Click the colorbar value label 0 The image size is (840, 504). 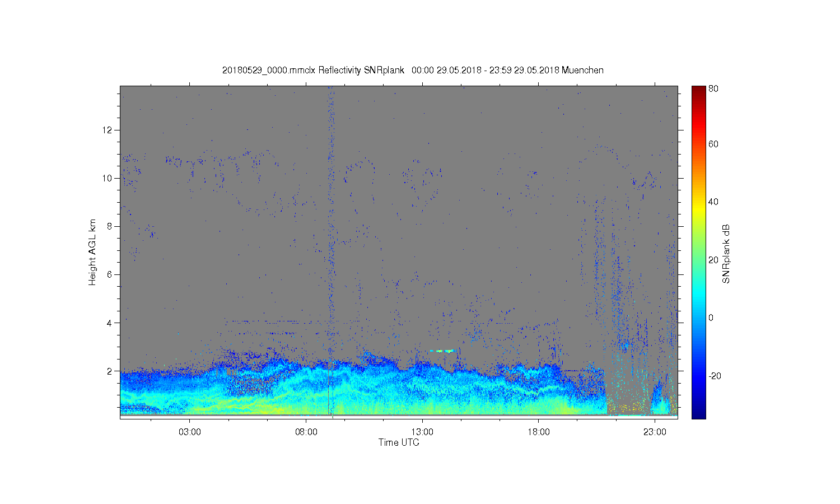pos(711,318)
